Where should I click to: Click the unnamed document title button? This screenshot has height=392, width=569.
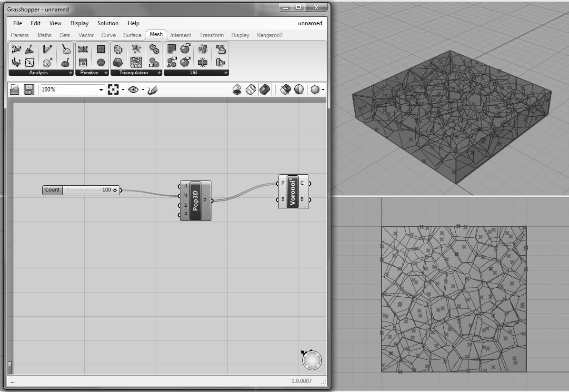point(310,23)
